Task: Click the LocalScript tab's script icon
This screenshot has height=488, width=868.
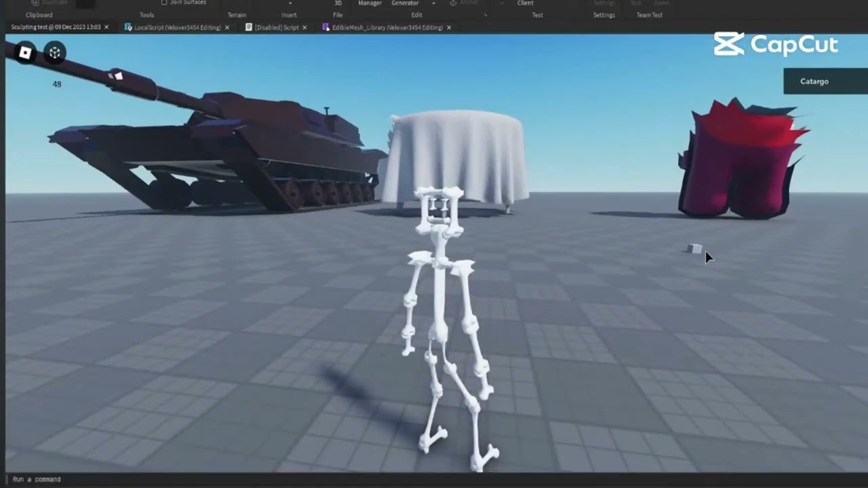Action: click(x=128, y=28)
